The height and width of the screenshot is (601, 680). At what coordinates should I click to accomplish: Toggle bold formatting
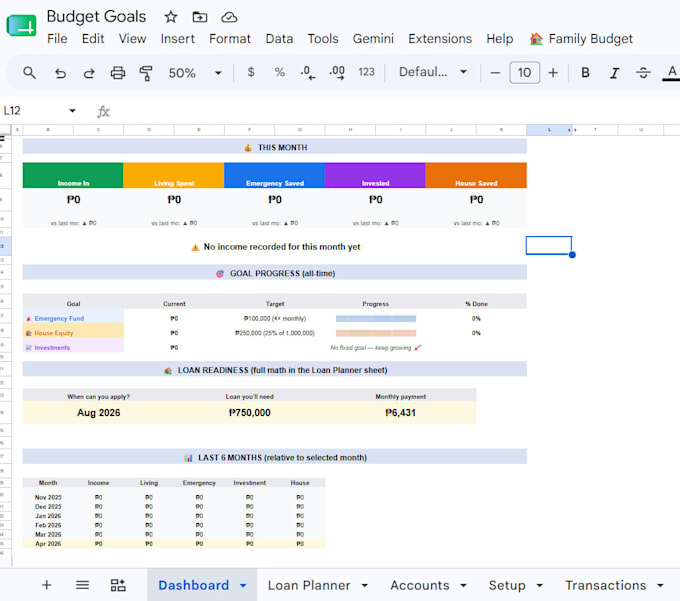point(585,72)
